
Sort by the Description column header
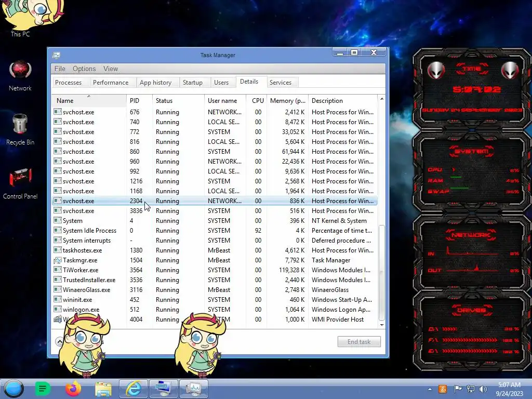click(343, 100)
